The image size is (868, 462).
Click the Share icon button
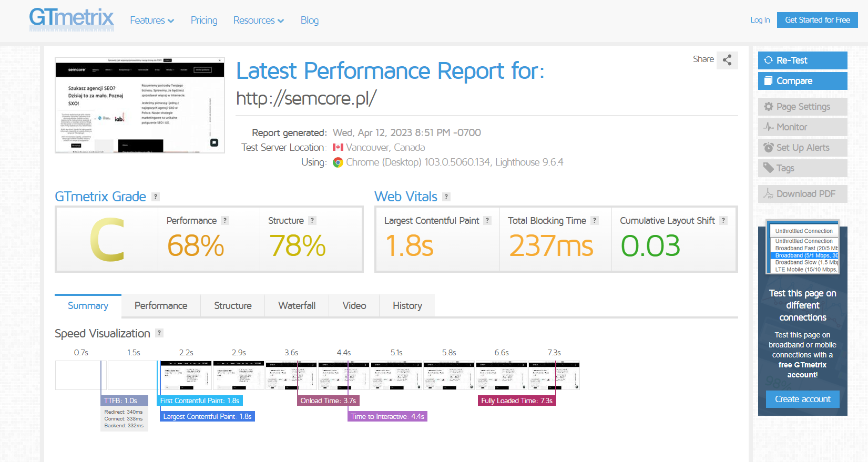tap(727, 60)
